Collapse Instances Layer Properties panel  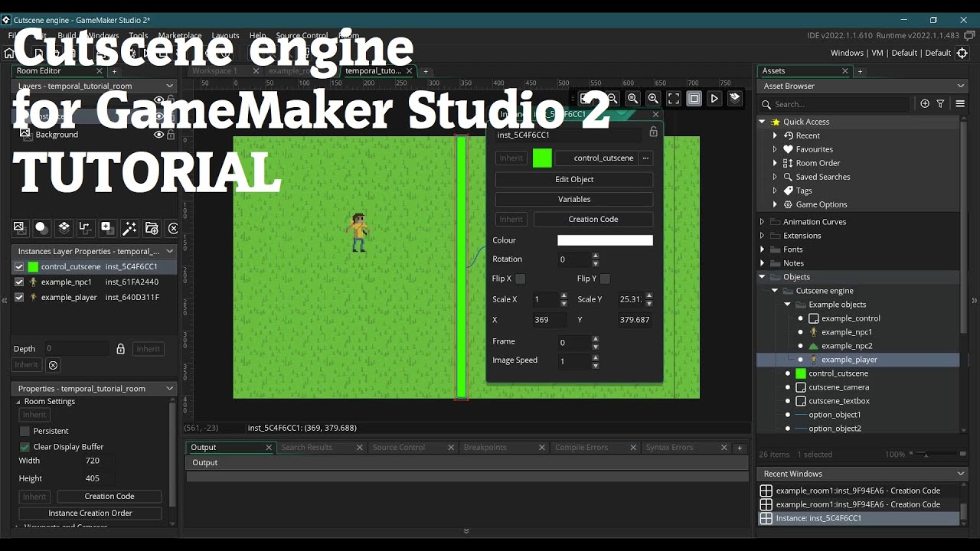point(170,251)
